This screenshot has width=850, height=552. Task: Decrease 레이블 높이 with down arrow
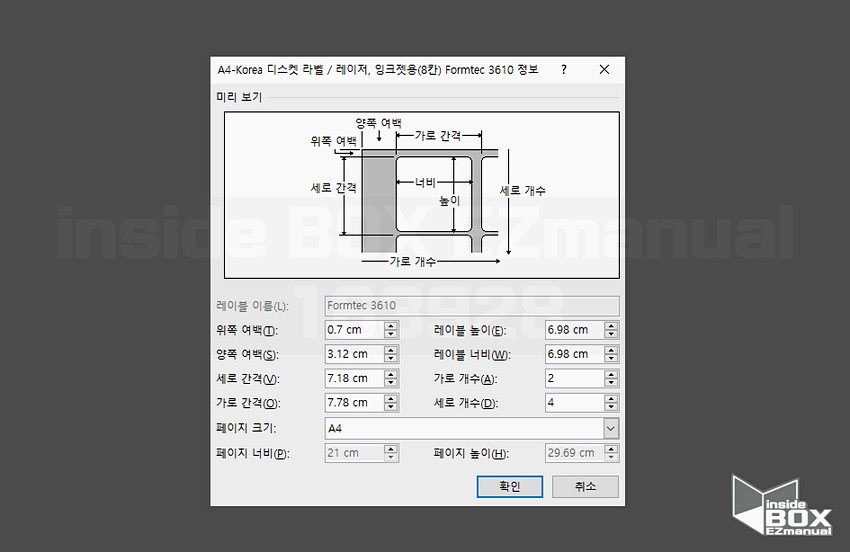pos(611,334)
